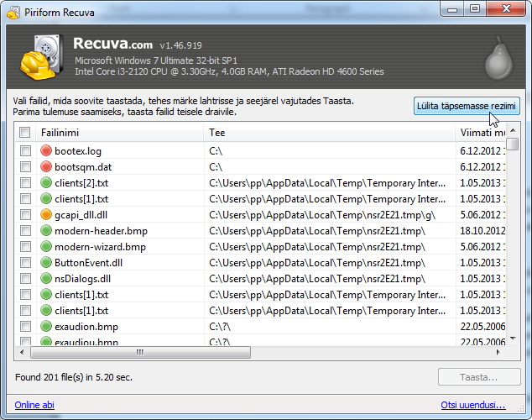The height and width of the screenshot is (420, 532).
Task: Select the ButtonEvent.dll file name
Action: point(89,262)
